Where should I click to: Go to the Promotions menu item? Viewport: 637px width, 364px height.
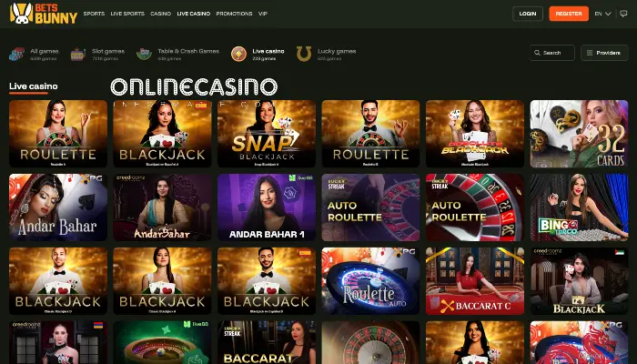pos(234,14)
